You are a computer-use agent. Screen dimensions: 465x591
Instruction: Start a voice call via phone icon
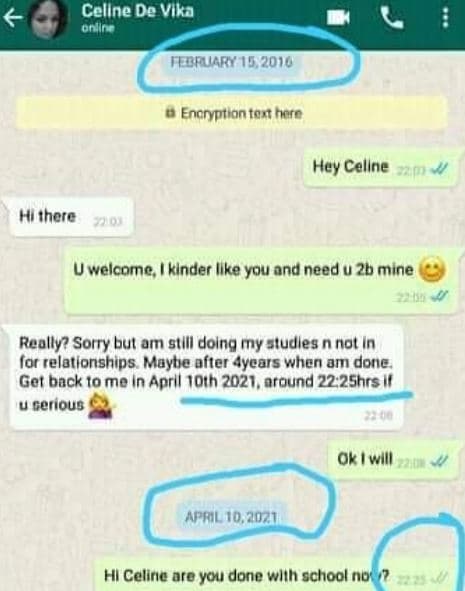click(392, 18)
